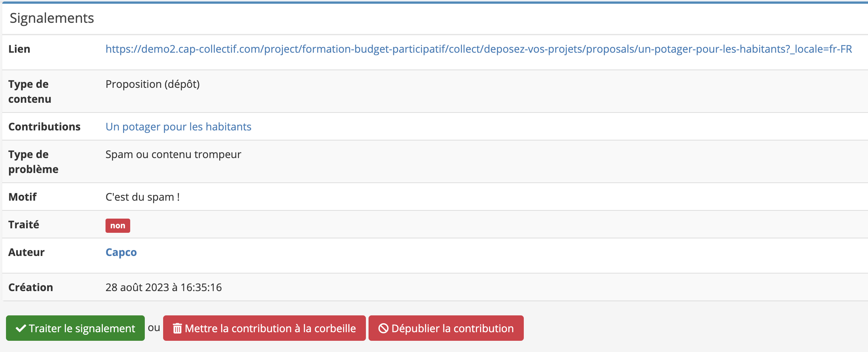Click the red 'non' Traité badge
Screen dimensions: 868x352
118,226
